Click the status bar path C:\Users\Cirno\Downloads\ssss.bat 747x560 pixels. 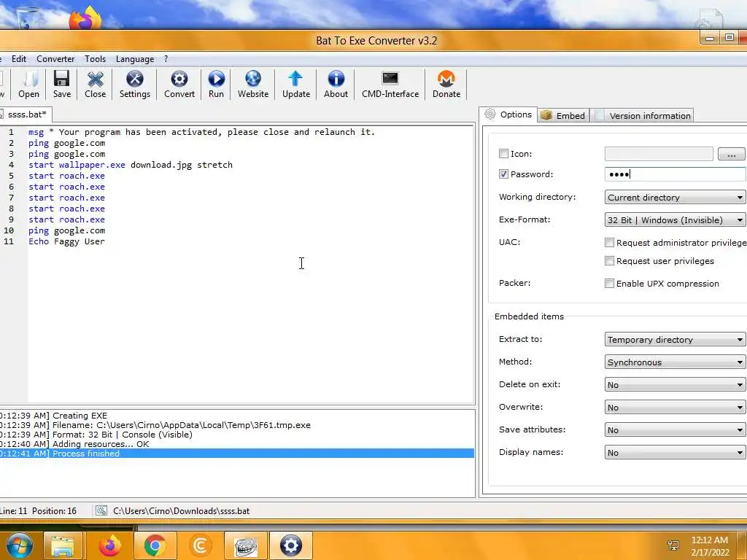[x=181, y=511]
